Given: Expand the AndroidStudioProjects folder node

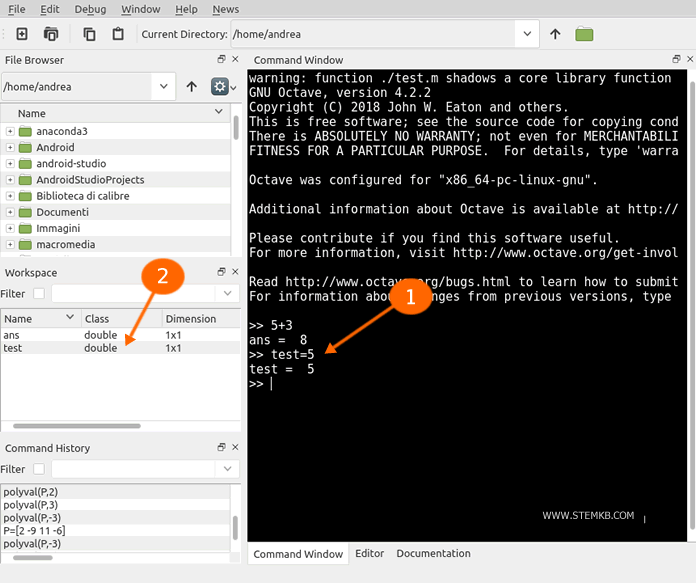Looking at the screenshot, I should [10, 180].
